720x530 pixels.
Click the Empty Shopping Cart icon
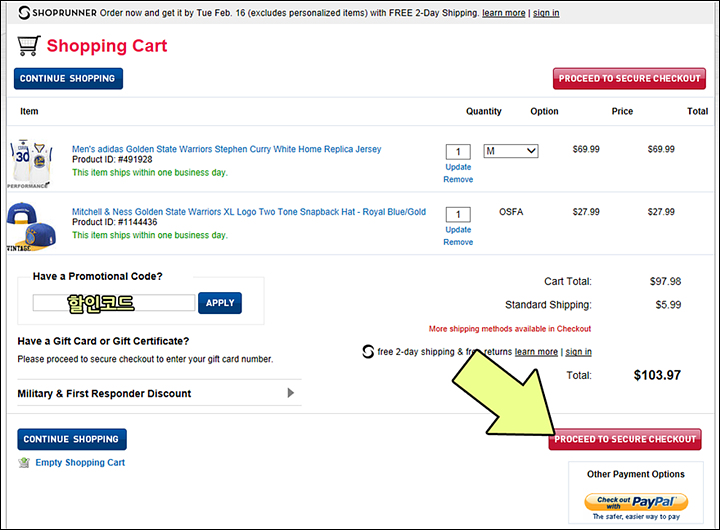[24, 462]
